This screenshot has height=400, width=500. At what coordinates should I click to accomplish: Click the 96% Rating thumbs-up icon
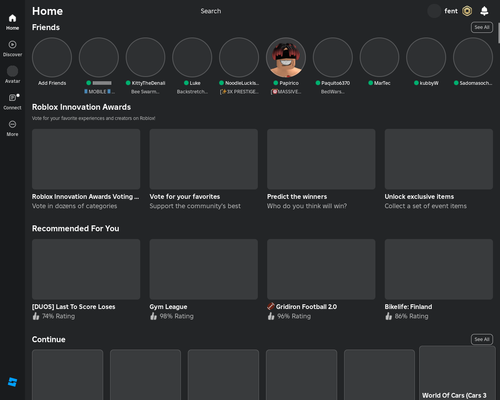click(271, 316)
